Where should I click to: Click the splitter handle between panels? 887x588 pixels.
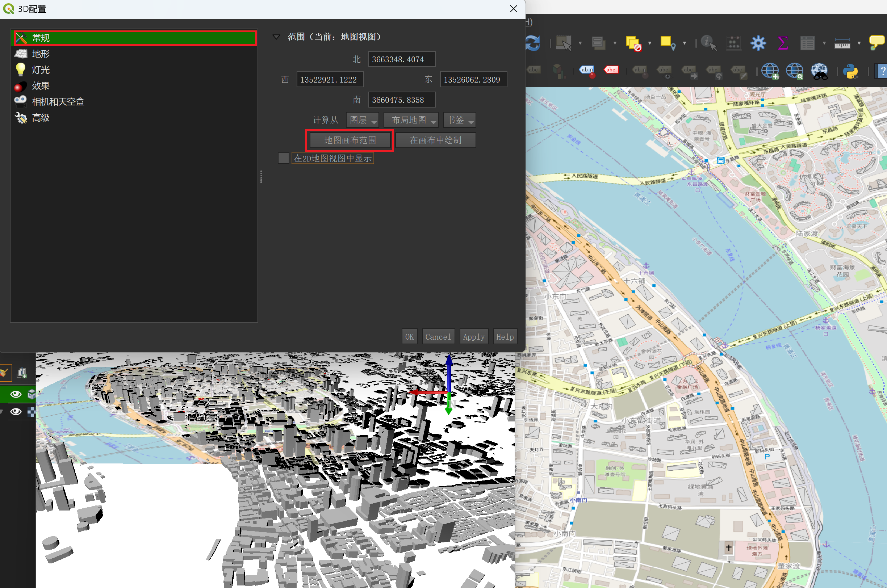(261, 176)
